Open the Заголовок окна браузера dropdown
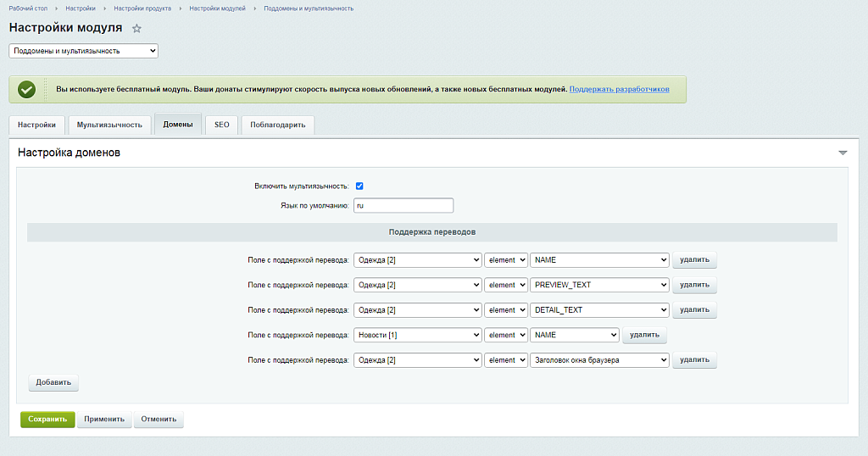The image size is (868, 456). (599, 360)
